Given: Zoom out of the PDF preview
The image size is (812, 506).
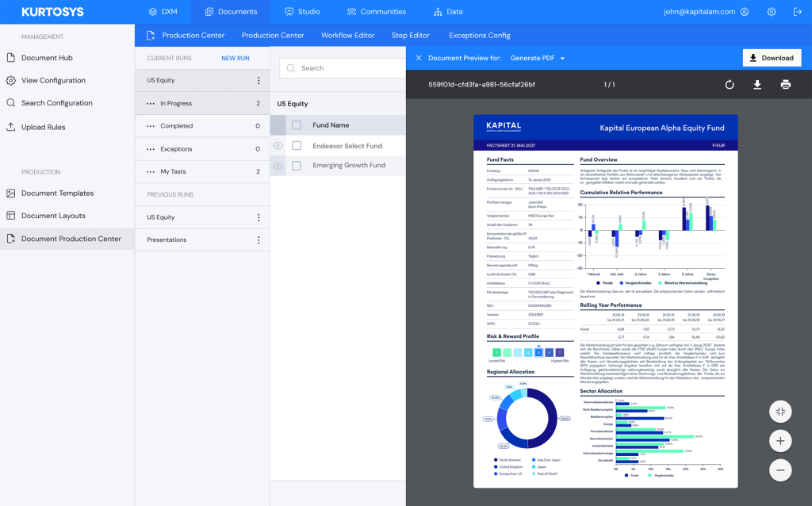Looking at the screenshot, I should tap(780, 470).
